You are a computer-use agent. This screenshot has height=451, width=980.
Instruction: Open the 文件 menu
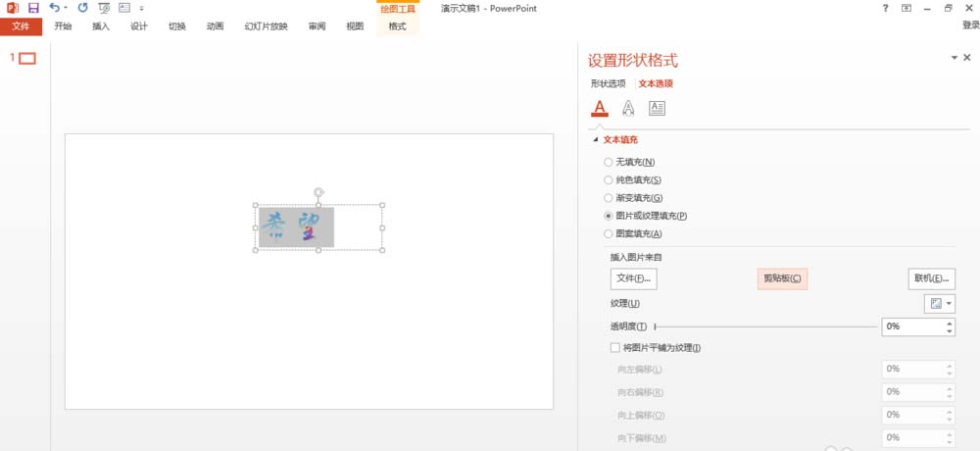coord(22,26)
